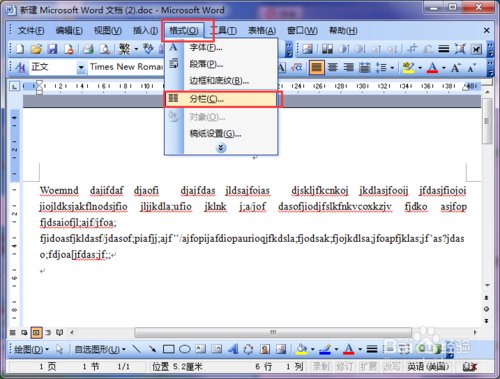Open the 正文 style dropdown
The height and width of the screenshot is (379, 500).
[x=81, y=68]
